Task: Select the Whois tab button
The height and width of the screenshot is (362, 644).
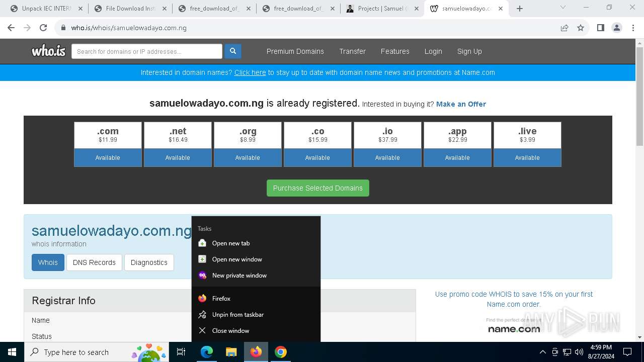Action: coord(48,262)
